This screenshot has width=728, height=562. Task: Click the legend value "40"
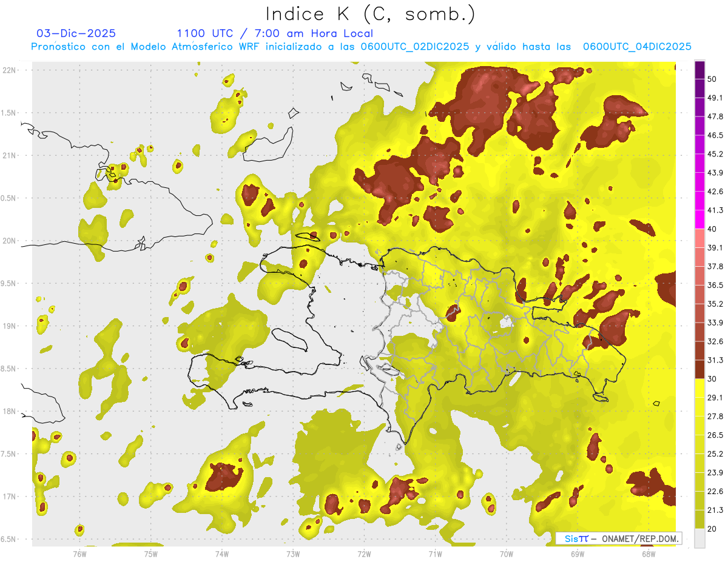click(712, 229)
